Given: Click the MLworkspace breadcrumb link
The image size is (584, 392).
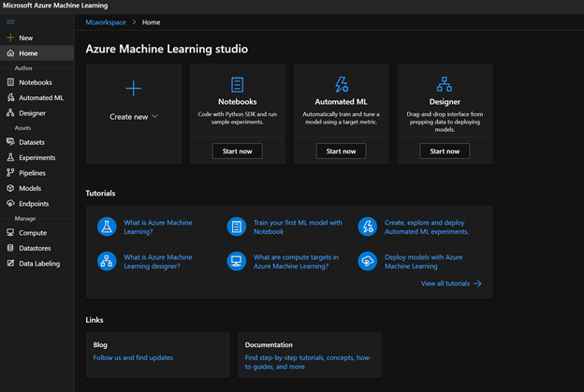Looking at the screenshot, I should click(106, 22).
